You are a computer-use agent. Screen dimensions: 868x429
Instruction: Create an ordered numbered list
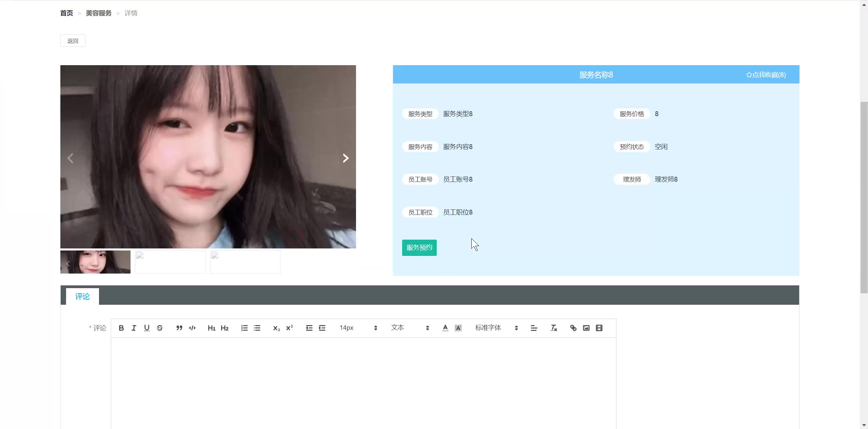pos(244,328)
